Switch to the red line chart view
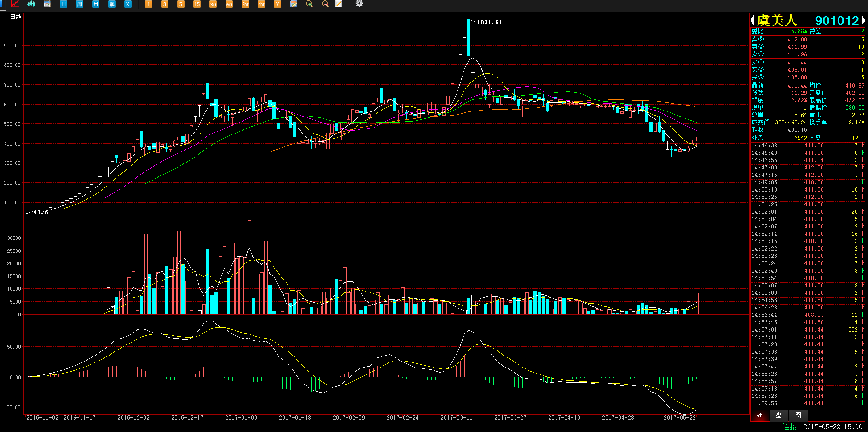868x432 pixels. point(15,4)
